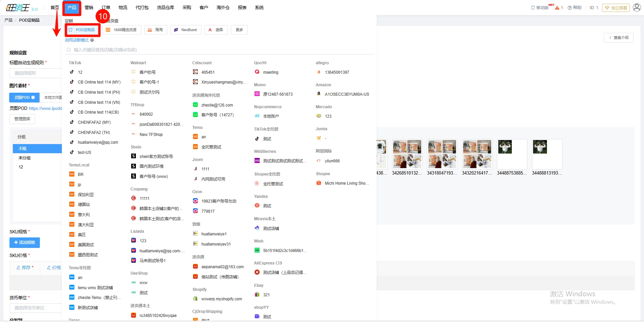Image resolution: width=644 pixels, height=322 pixels.
Task: Click the Amazon icon for A1OSECC3BYUM0A-US
Action: pyautogui.click(x=318, y=94)
